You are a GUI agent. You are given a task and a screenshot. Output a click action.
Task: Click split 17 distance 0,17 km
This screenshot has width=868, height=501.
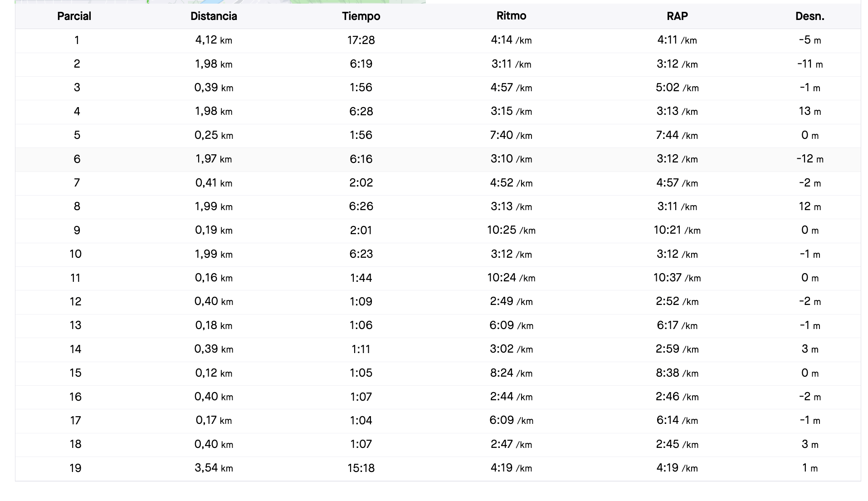tap(214, 420)
